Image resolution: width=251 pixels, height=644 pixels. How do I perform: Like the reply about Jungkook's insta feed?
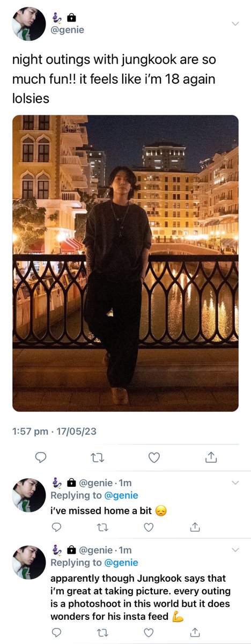149,633
